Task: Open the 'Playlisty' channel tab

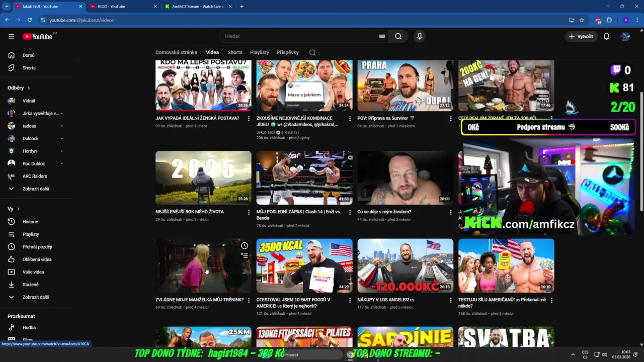Action: [x=260, y=52]
